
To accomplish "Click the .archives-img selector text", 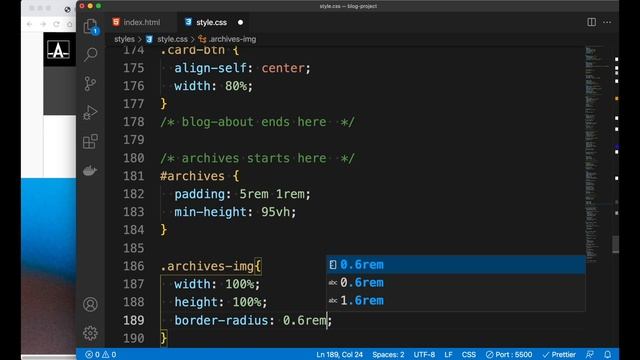I will 207,266.
